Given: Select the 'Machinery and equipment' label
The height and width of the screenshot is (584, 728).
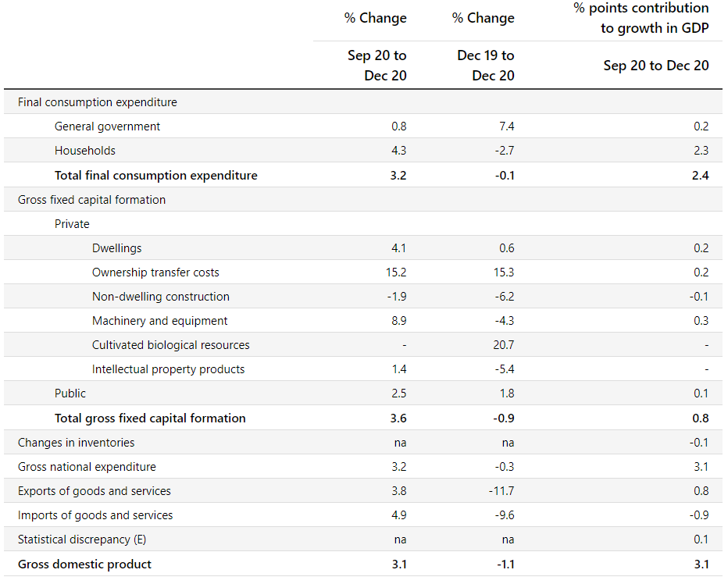Looking at the screenshot, I should click(159, 321).
